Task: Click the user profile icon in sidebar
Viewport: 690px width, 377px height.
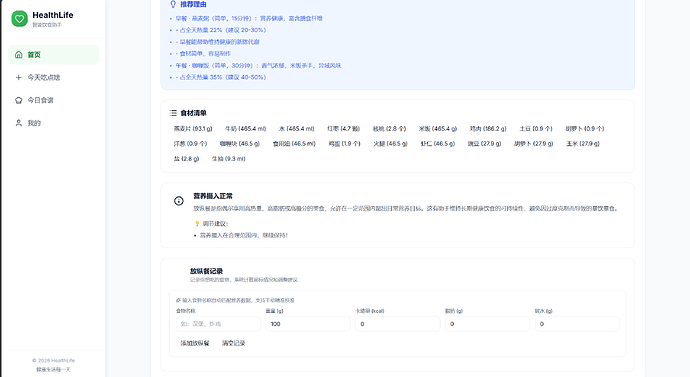Action: click(18, 123)
